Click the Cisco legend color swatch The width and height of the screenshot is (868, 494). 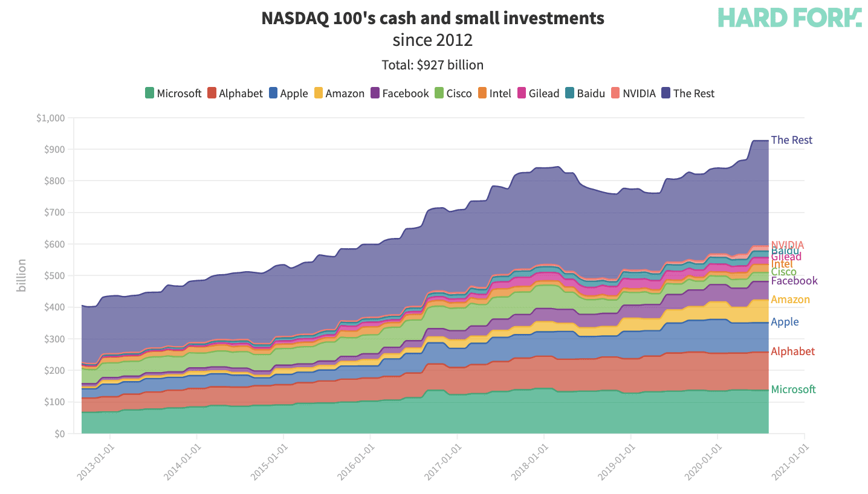[x=439, y=93]
